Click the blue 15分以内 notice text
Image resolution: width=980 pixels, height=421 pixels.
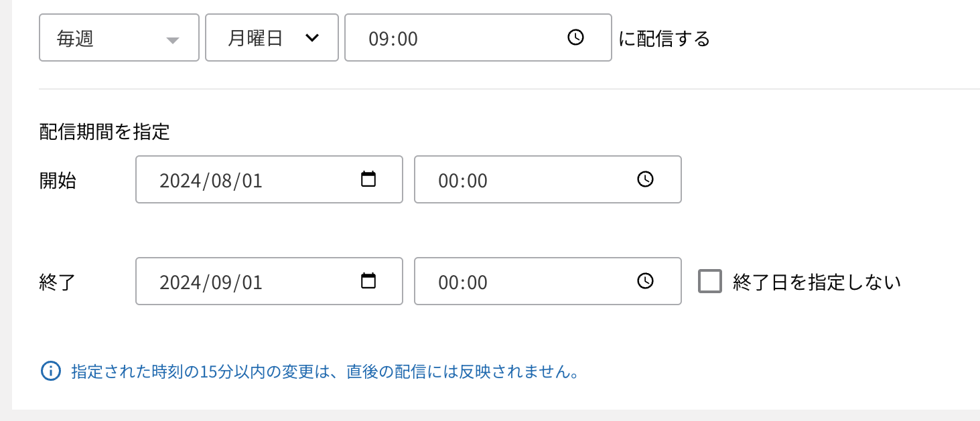click(x=325, y=371)
